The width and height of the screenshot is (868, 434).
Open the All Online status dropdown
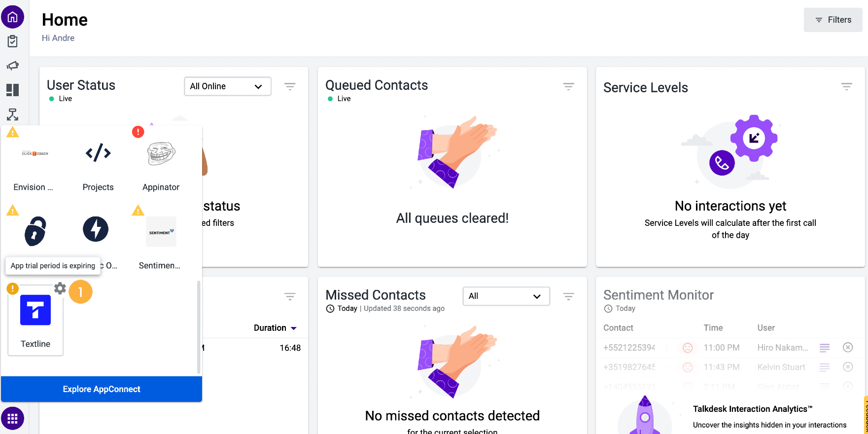[x=227, y=86]
